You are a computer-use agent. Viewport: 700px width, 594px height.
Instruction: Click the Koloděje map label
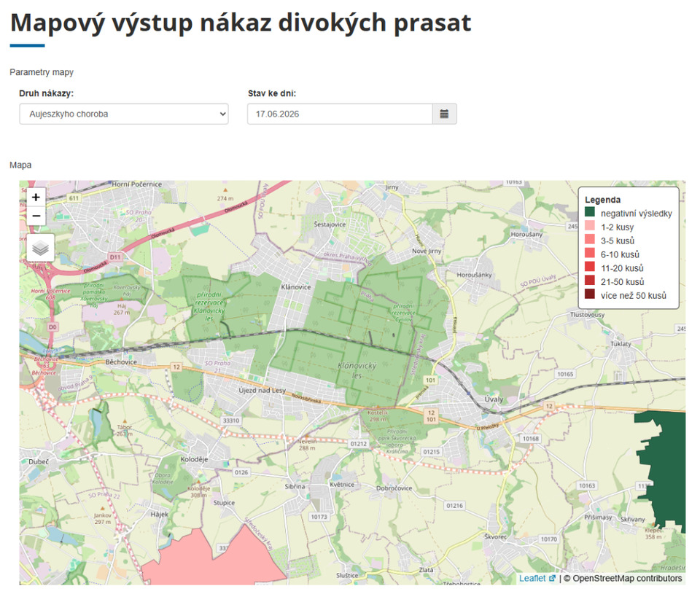(x=194, y=459)
